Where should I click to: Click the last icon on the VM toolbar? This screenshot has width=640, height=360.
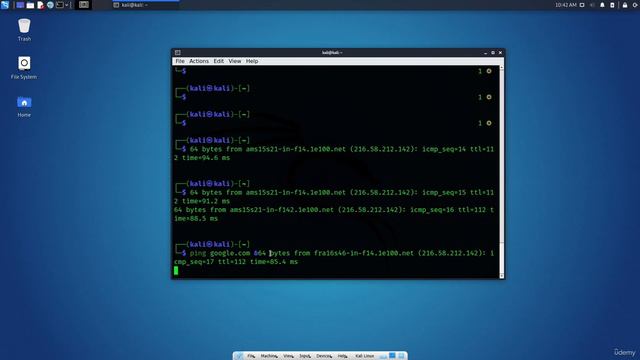[x=401, y=356]
